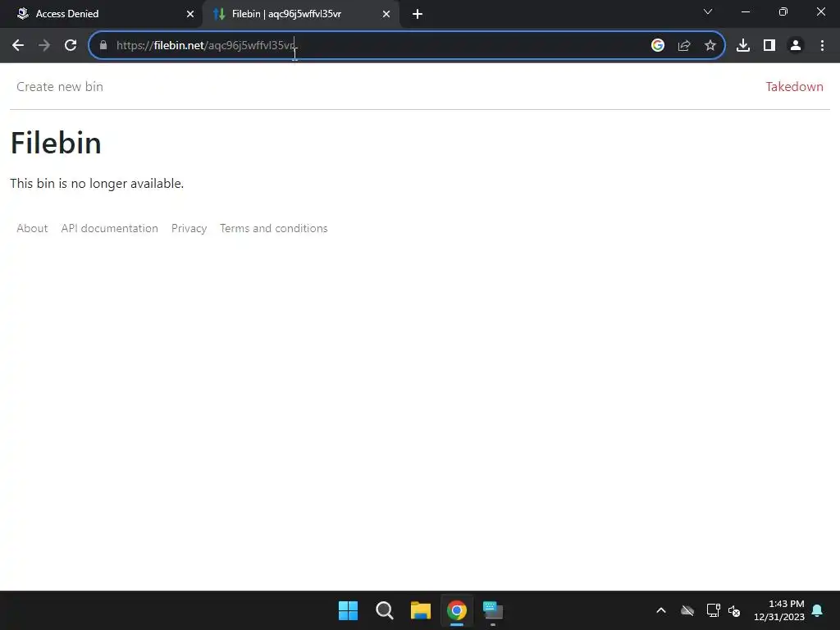Click the Chrome taskbar icon

[x=457, y=610]
